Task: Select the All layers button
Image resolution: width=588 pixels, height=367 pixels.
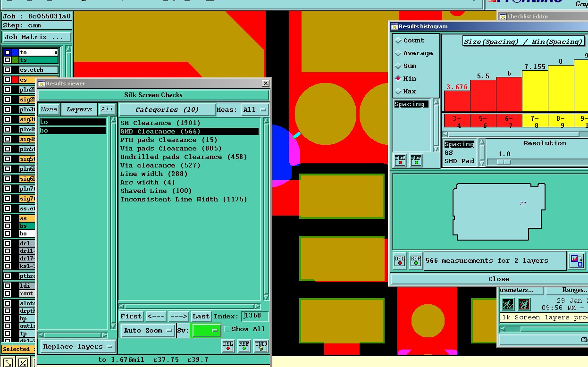Action: (107, 109)
